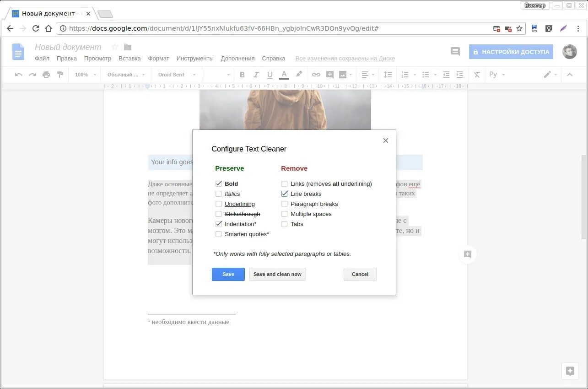Add a comment from the toolbar

[x=329, y=75]
